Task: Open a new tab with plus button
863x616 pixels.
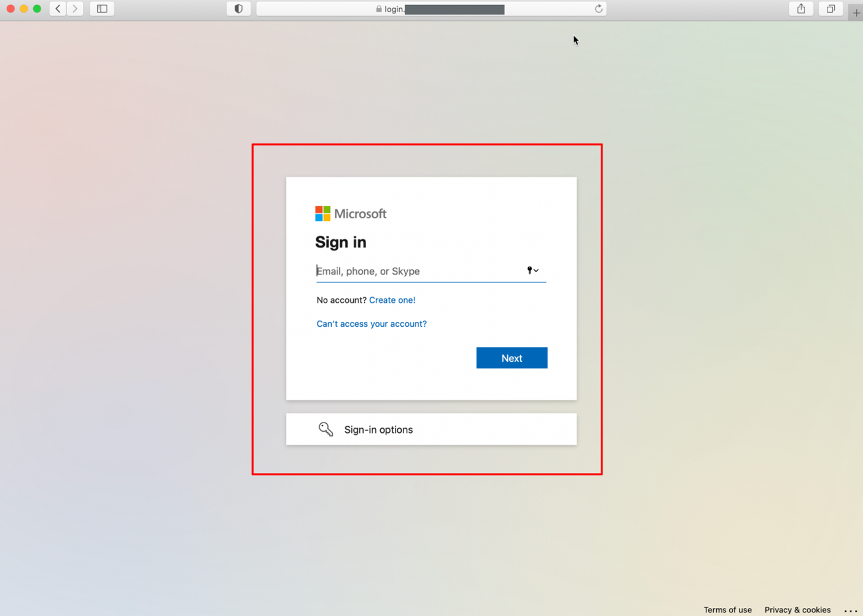Action: point(856,12)
